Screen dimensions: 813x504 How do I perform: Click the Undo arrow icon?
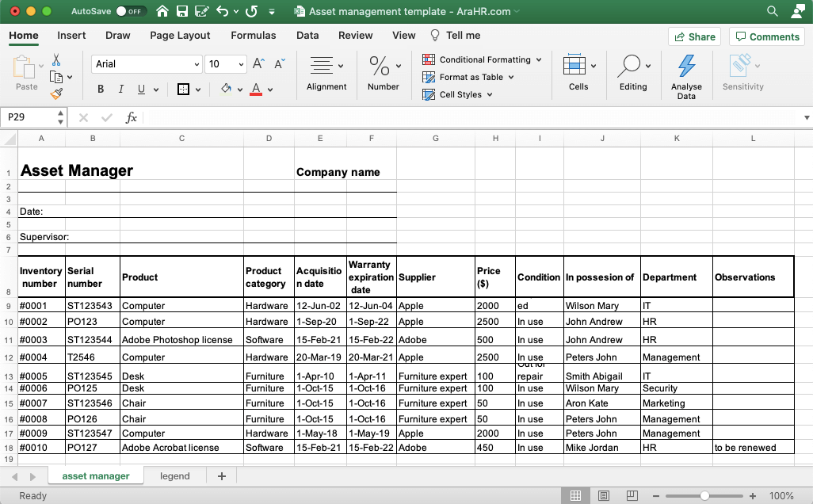pyautogui.click(x=223, y=12)
